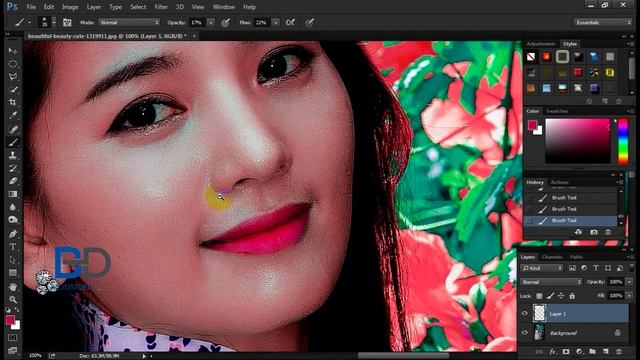
Task: Open the layer blend mode Normal dropdown
Action: click(x=551, y=282)
